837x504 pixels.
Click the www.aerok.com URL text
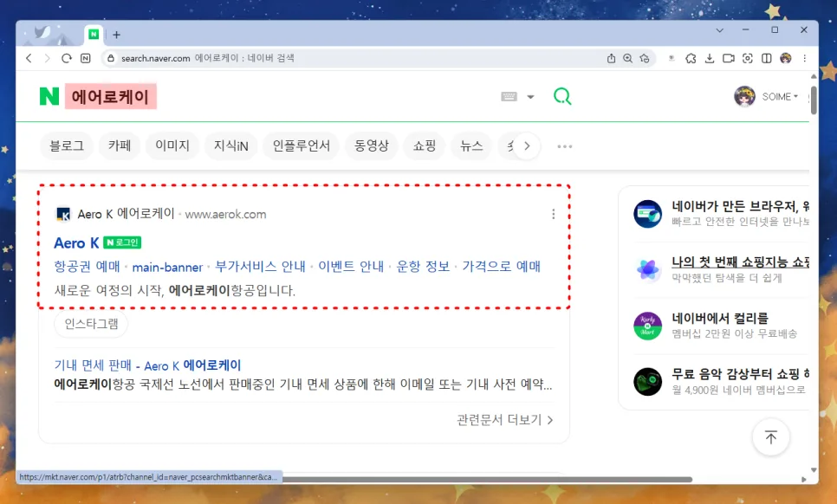coord(225,215)
